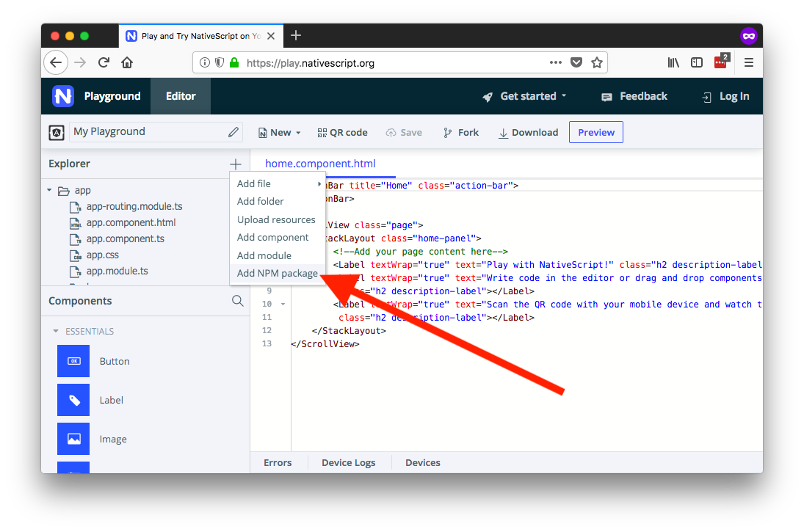Screen dimensions: 804x532
Task: Save page to Pocket
Action: coord(576,62)
